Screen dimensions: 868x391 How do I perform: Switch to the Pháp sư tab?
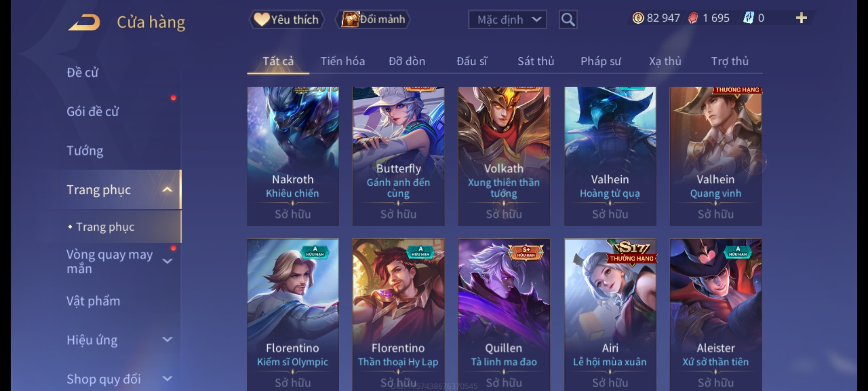tap(600, 61)
